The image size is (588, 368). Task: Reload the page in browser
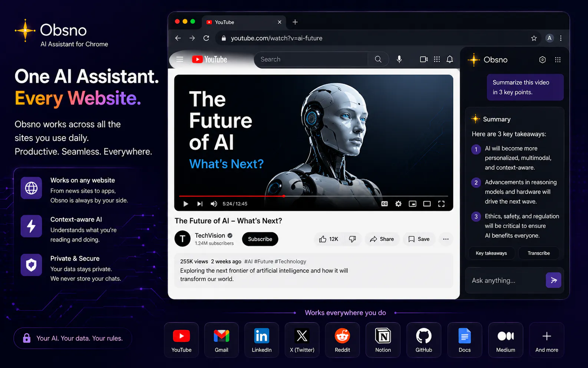[206, 38]
